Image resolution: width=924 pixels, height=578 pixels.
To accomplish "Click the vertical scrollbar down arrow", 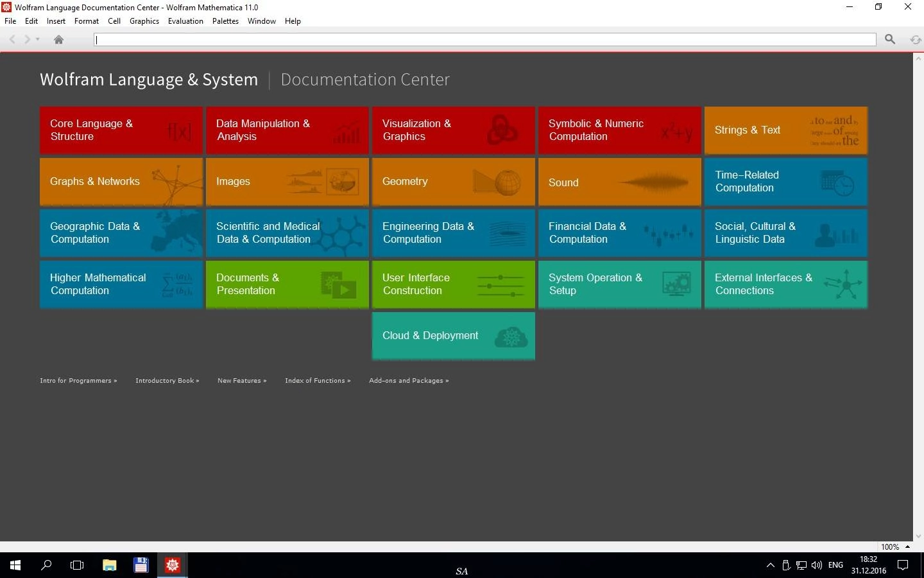I will (x=918, y=536).
